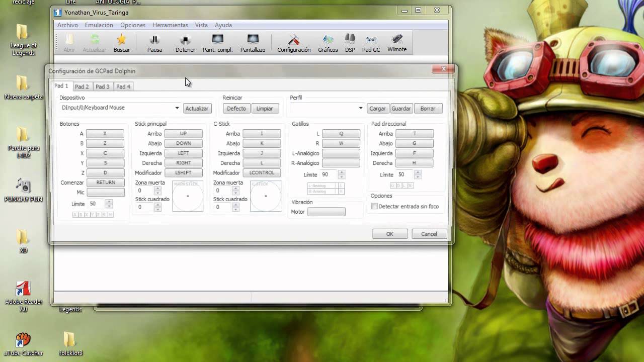This screenshot has height=362, width=644.
Task: Click the Defecto reset button
Action: coord(236,109)
